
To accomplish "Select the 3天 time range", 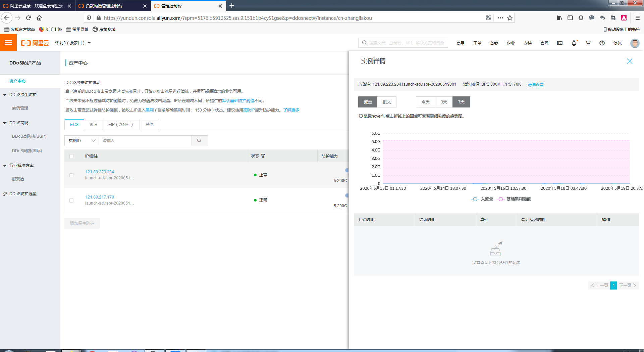I will pyautogui.click(x=444, y=102).
